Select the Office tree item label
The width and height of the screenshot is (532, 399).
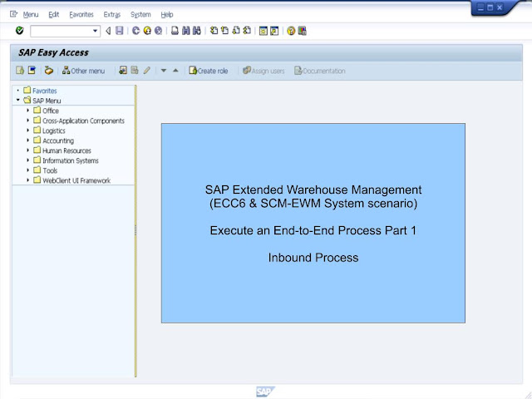coord(51,111)
